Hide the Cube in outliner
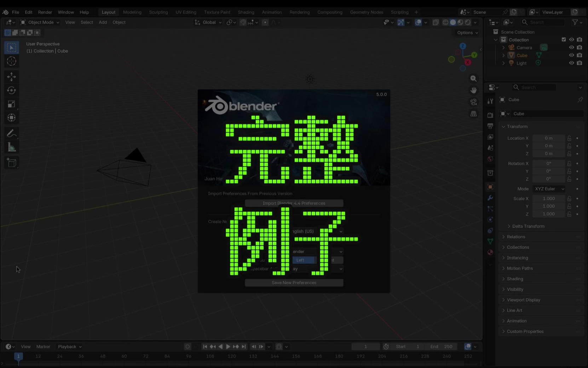Image resolution: width=588 pixels, height=368 pixels. 571,55
